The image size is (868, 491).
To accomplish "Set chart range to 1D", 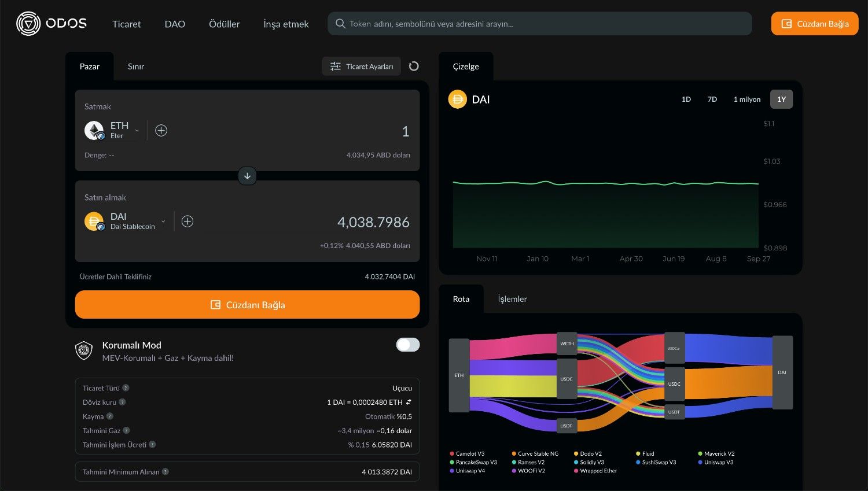I will (x=686, y=99).
